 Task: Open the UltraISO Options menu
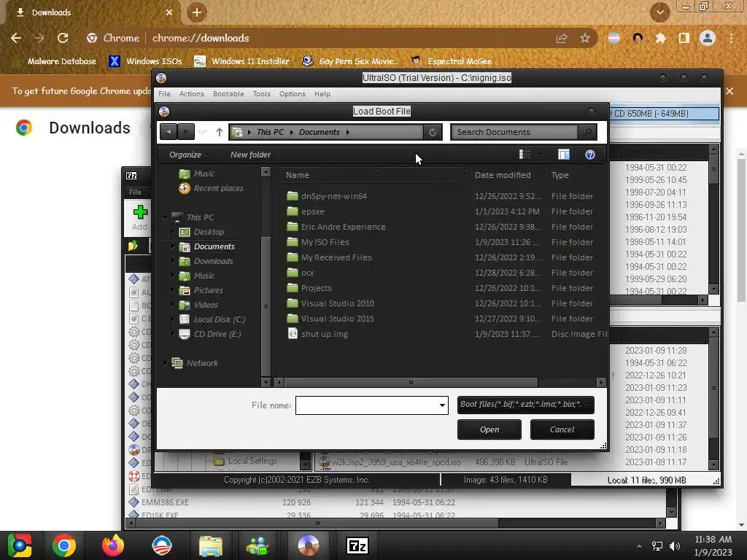pos(292,94)
